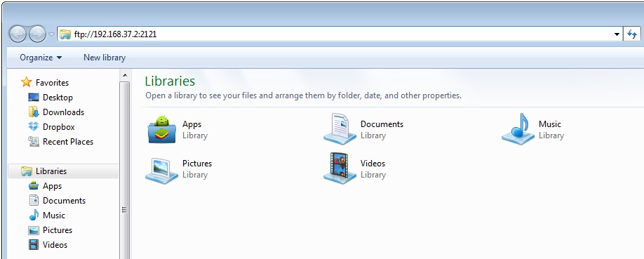Click the Favorites label in sidebar
The height and width of the screenshot is (259, 644).
[x=52, y=83]
